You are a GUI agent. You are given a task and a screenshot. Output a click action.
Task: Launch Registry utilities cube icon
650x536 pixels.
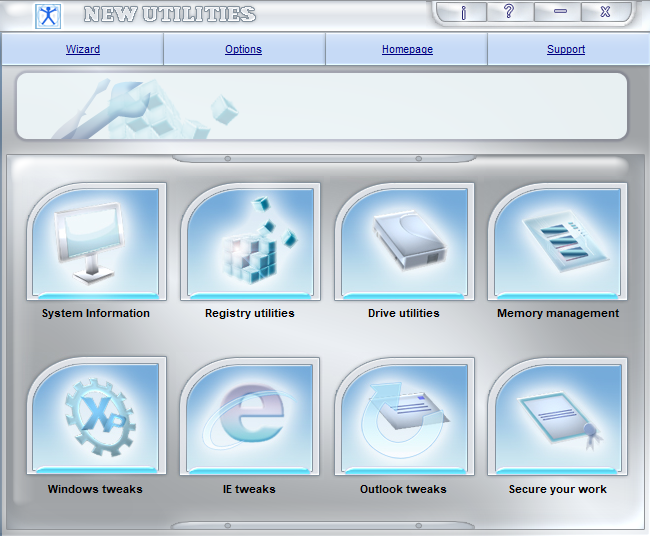tap(250, 242)
